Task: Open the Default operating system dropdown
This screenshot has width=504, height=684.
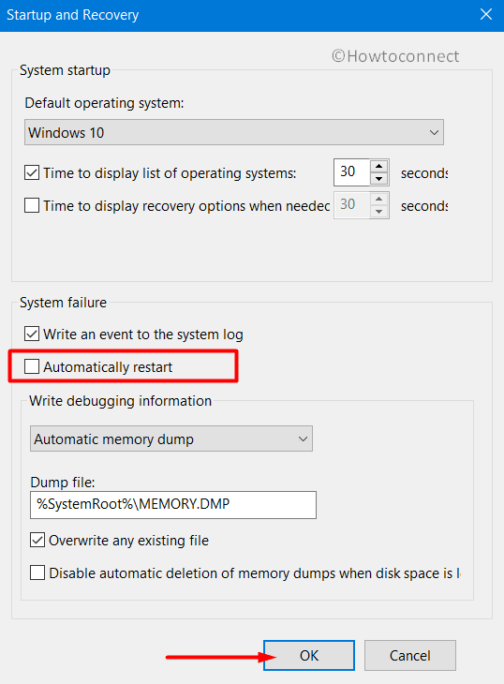Action: 234,132
